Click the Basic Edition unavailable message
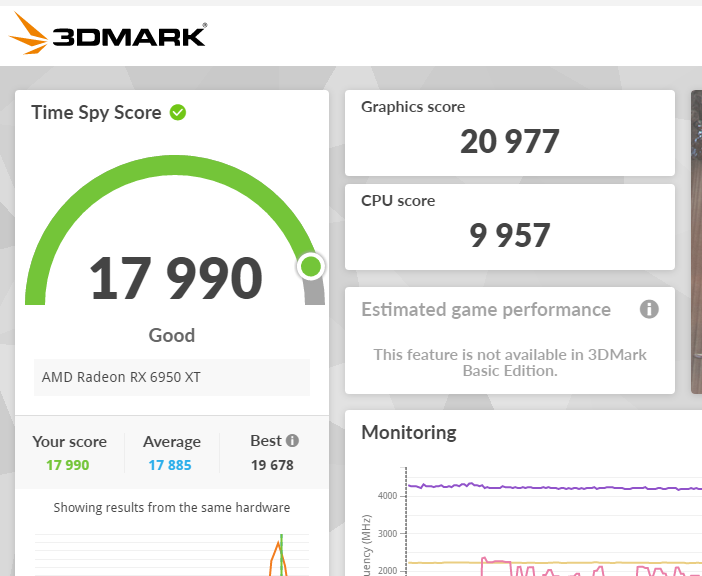The width and height of the screenshot is (702, 576). 510,363
